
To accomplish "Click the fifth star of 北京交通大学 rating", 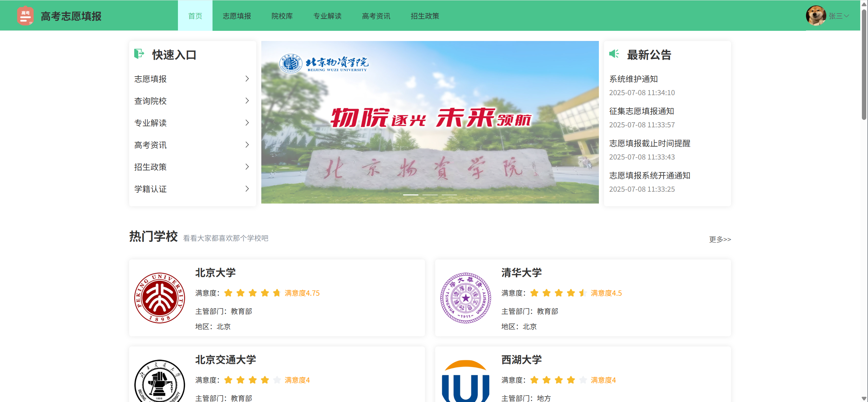I will [277, 380].
